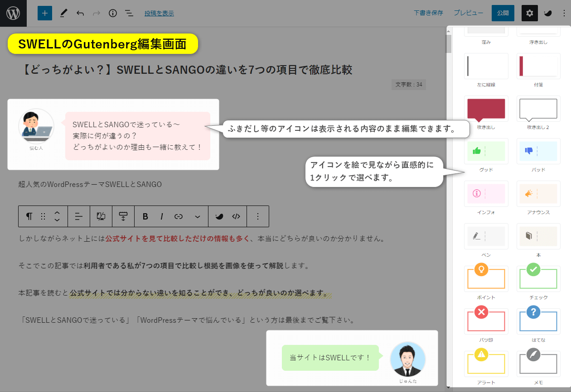Undo the last change

pos(80,13)
